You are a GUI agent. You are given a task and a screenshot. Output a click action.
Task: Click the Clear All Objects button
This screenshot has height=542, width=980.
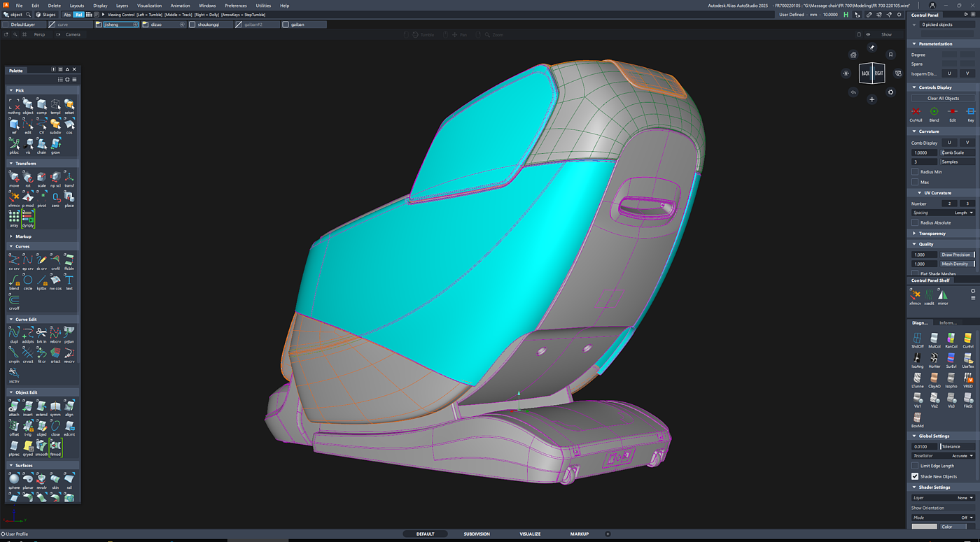coord(943,98)
